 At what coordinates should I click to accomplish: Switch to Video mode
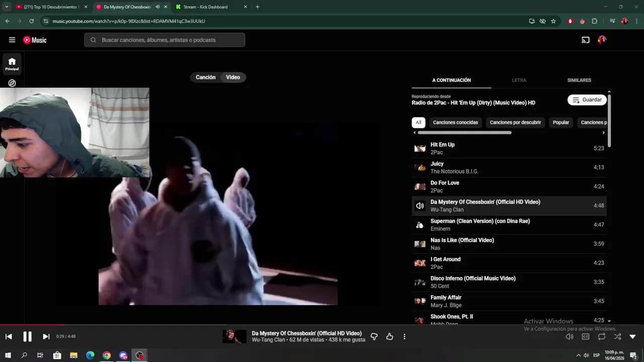point(233,77)
